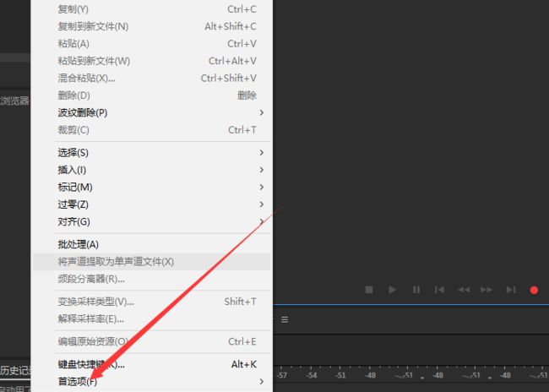The image size is (549, 392).
Task: Select 将声道提取为单声道文件(X) entry
Action: tap(151, 261)
